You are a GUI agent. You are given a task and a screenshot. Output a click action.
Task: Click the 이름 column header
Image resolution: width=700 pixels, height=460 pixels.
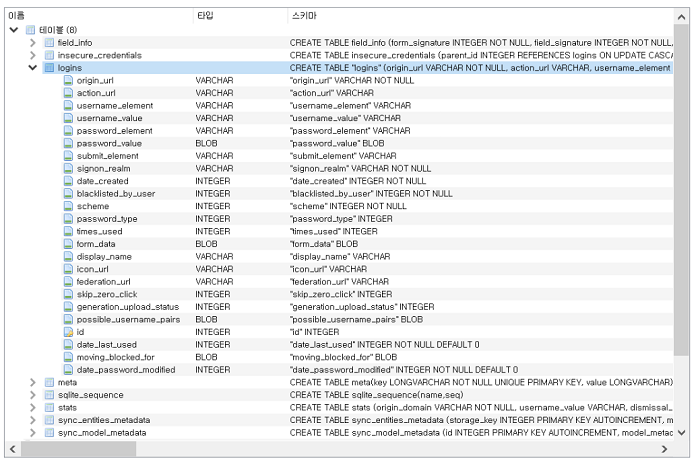click(17, 16)
